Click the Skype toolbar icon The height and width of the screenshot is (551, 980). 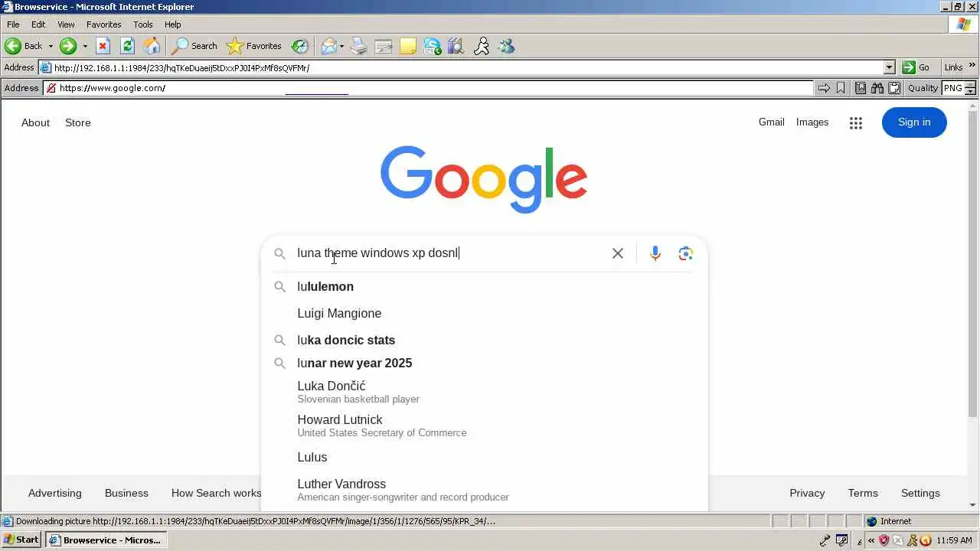click(x=433, y=46)
